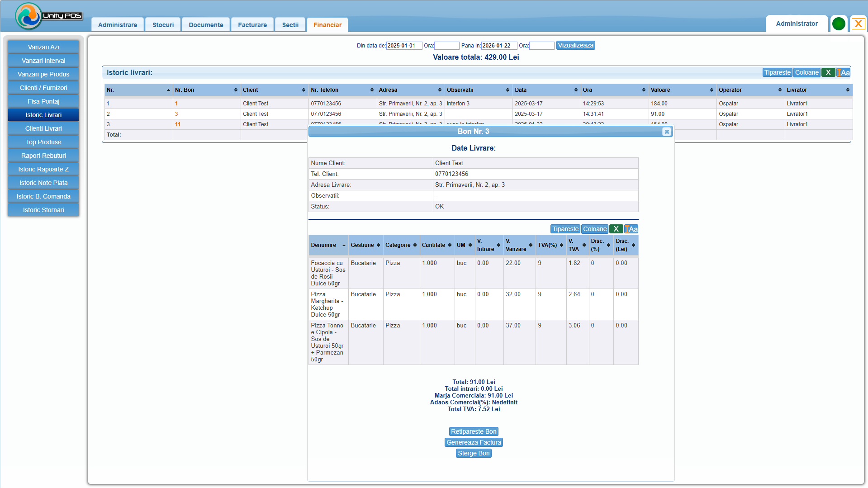Click the Unity POS logo

(x=47, y=16)
